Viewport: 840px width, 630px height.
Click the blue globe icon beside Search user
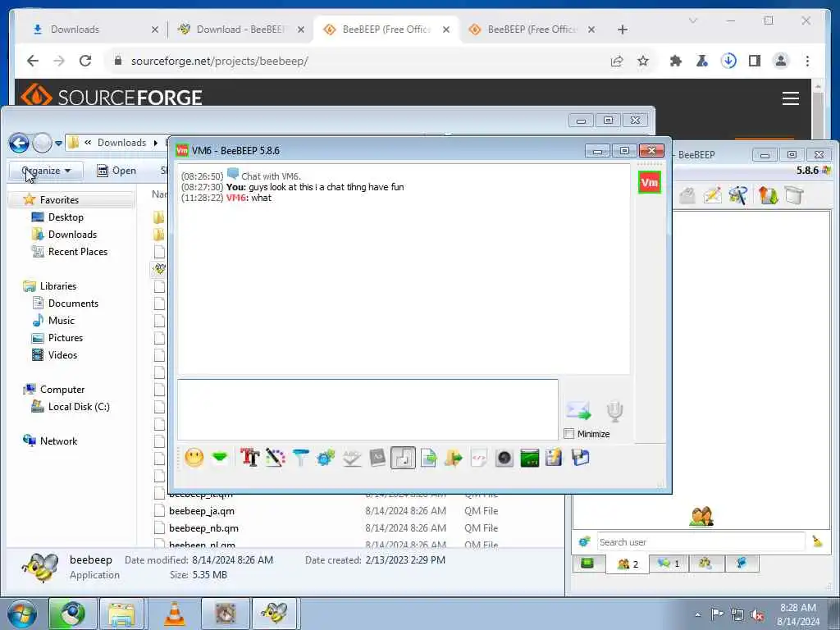[584, 541]
